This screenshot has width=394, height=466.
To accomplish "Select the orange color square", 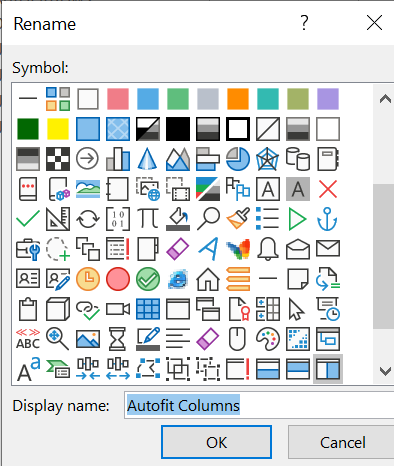I will tap(238, 99).
